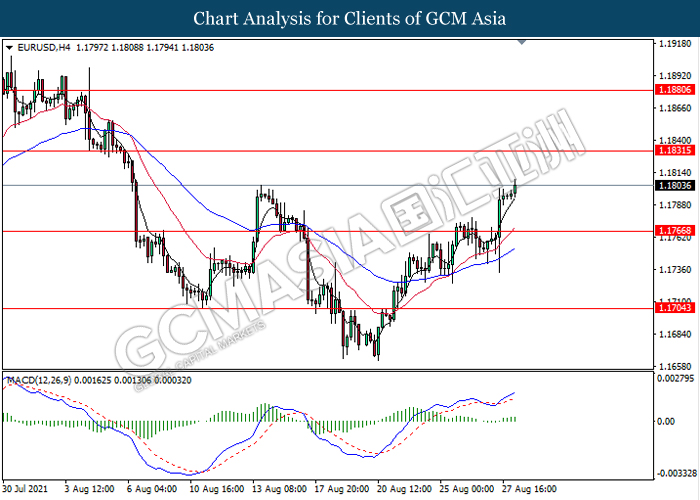The image size is (700, 500).
Task: Click the chart menu triangle beside EURUSD,H4
Action: point(9,48)
